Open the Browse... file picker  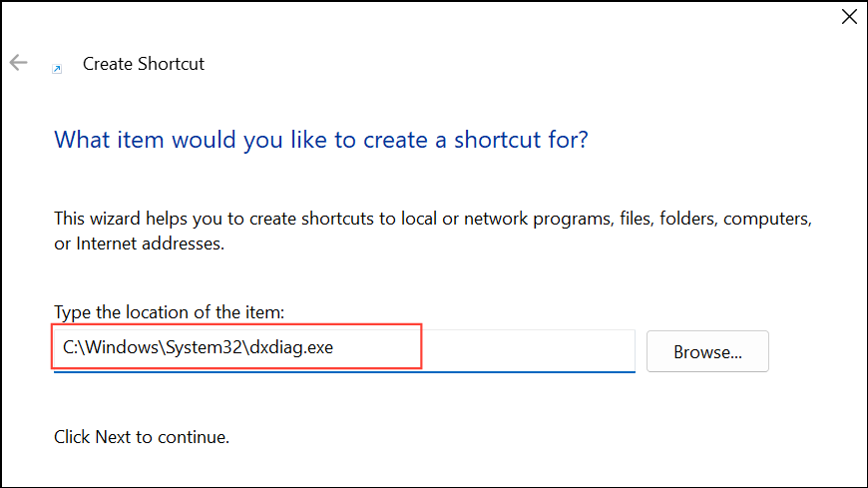pos(707,351)
